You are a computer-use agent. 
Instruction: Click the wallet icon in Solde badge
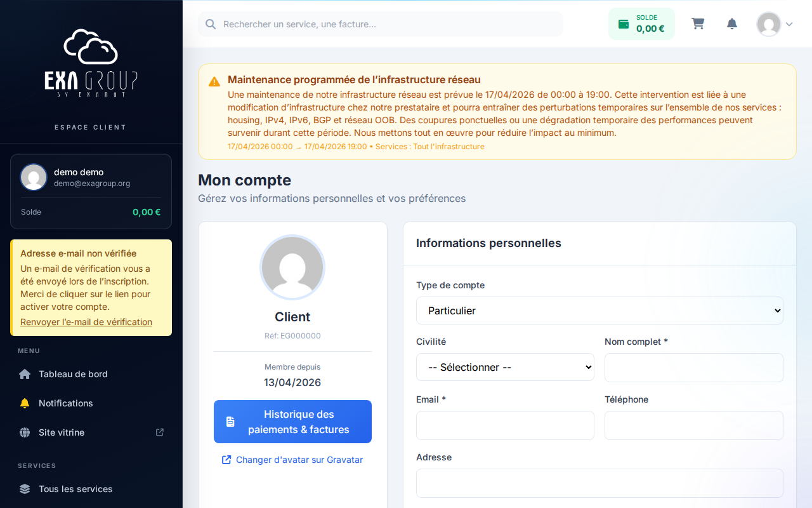624,24
